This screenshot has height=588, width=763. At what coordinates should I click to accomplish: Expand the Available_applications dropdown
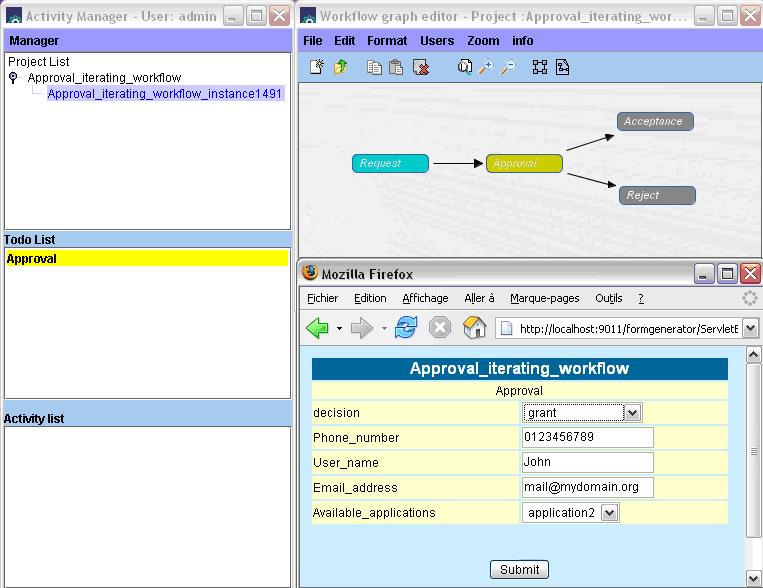(609, 512)
